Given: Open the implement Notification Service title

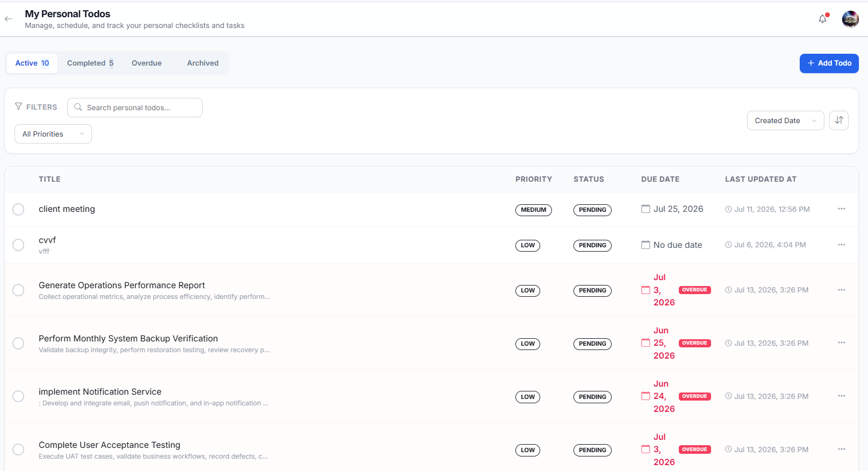Looking at the screenshot, I should point(100,391).
